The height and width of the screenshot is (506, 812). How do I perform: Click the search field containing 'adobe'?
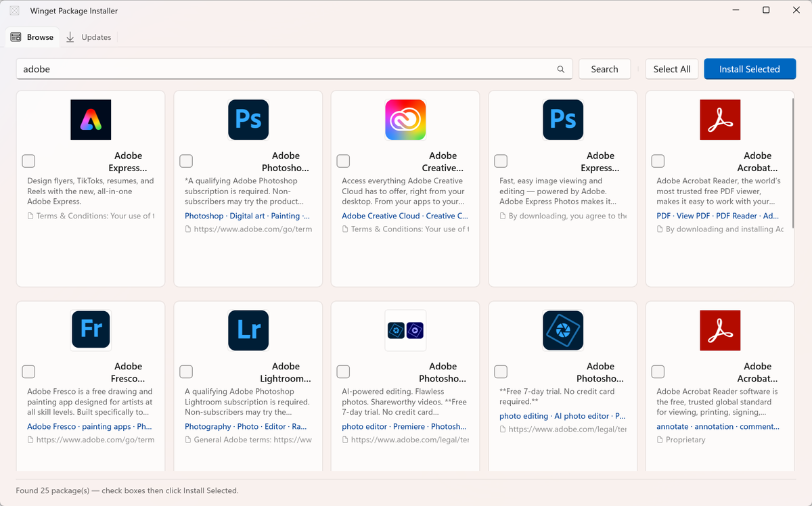(294, 69)
